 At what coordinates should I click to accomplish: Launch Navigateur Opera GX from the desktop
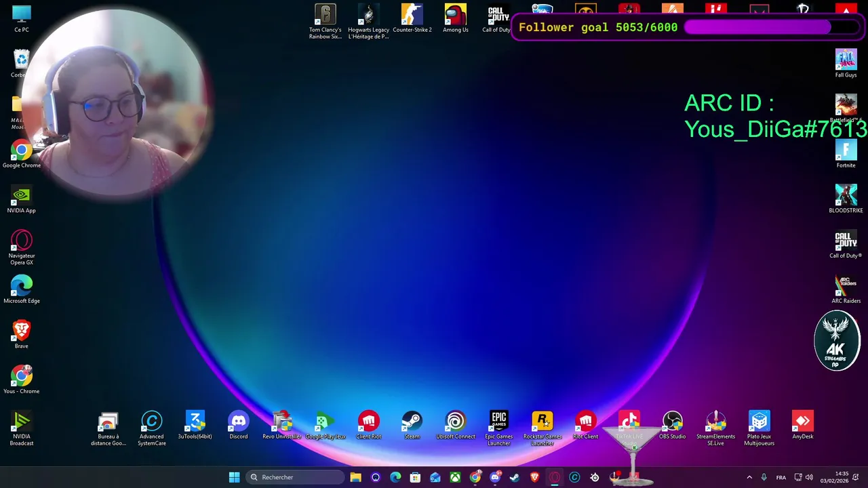[22, 248]
